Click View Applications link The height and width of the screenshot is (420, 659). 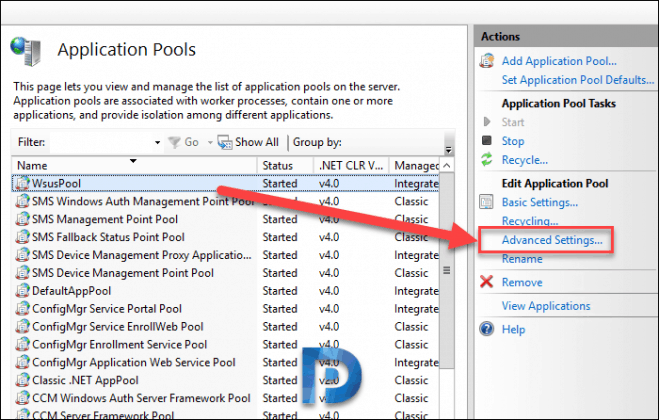click(x=546, y=306)
